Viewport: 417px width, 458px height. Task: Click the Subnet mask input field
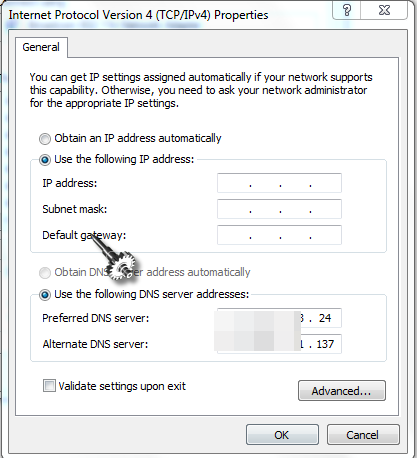click(x=279, y=209)
